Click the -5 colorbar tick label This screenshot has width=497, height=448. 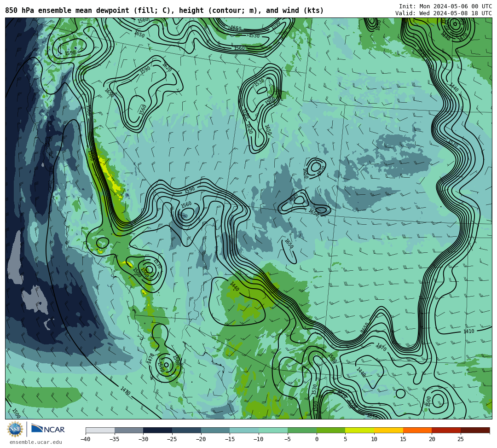(288, 439)
